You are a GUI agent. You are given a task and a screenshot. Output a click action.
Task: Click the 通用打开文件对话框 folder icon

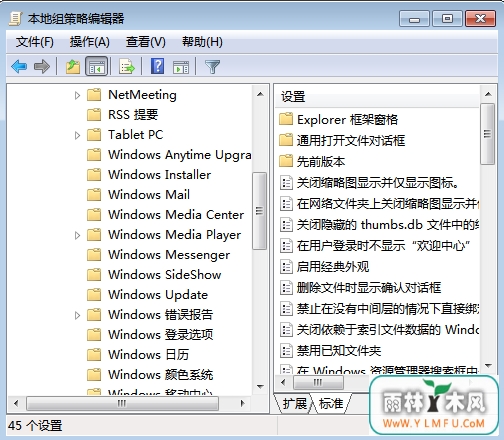(x=286, y=140)
